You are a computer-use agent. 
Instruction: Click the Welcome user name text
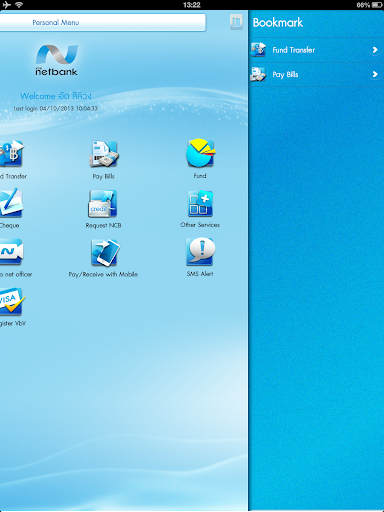tap(56, 96)
